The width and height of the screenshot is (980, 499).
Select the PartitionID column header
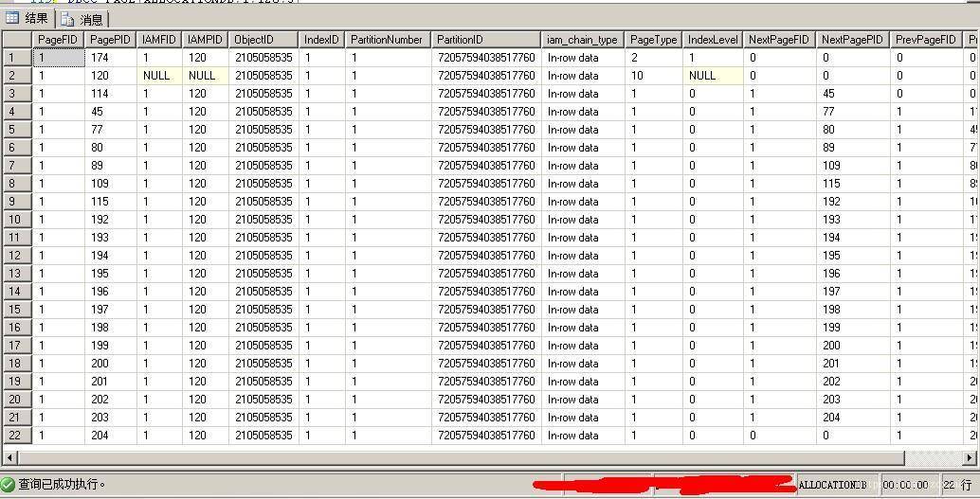click(x=486, y=40)
